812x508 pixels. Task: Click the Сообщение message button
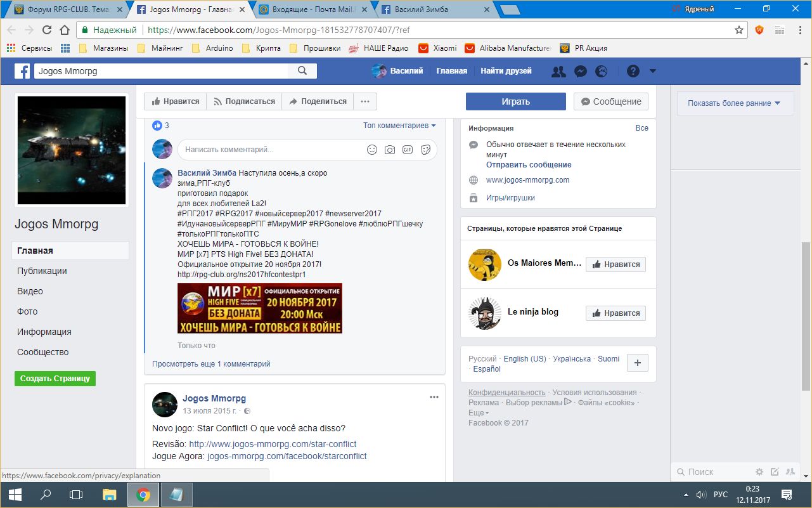611,101
